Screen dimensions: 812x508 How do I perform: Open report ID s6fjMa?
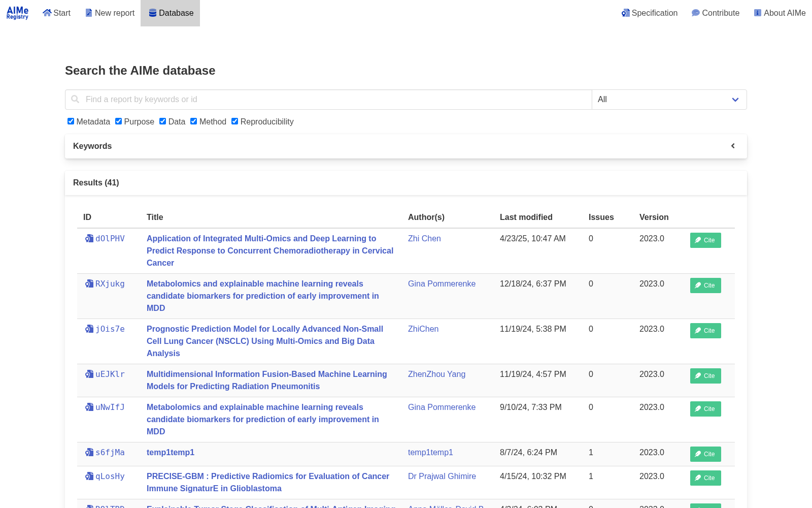110,452
